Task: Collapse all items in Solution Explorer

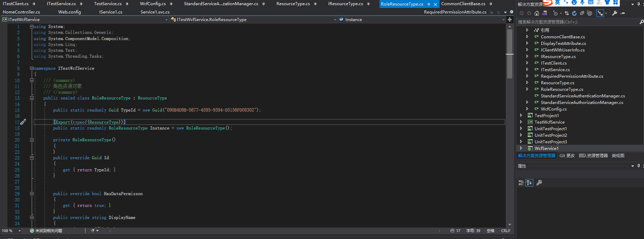Action: pos(582,13)
